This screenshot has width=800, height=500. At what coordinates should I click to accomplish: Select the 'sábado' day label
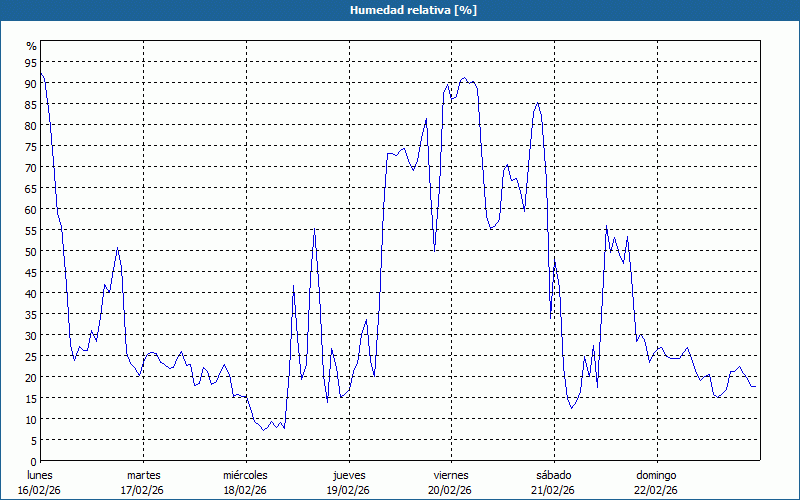(554, 475)
